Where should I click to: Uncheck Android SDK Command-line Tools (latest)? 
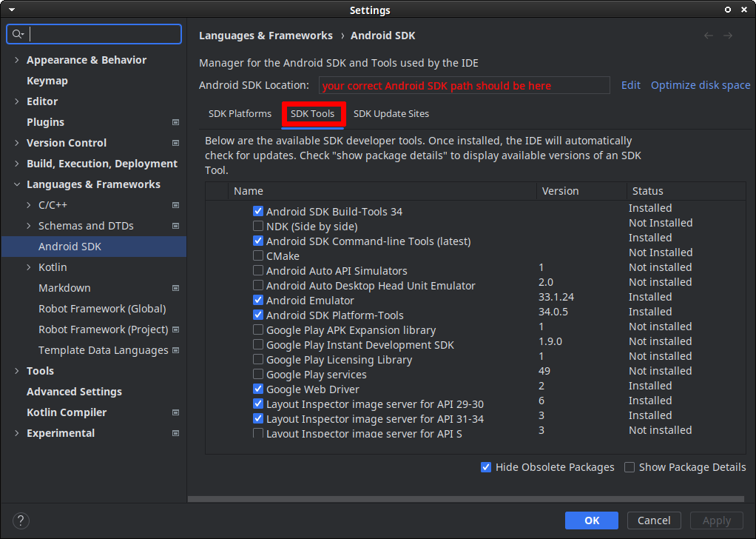point(258,241)
